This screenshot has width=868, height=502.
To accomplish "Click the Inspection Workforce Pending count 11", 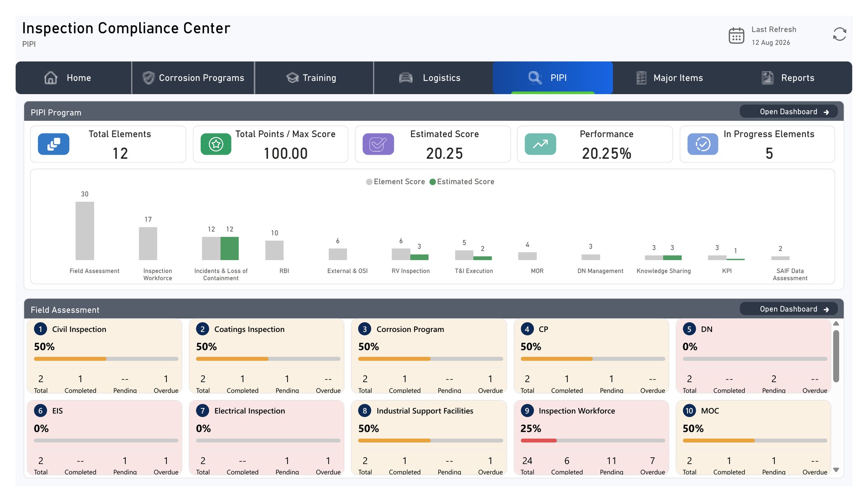I will (x=612, y=461).
